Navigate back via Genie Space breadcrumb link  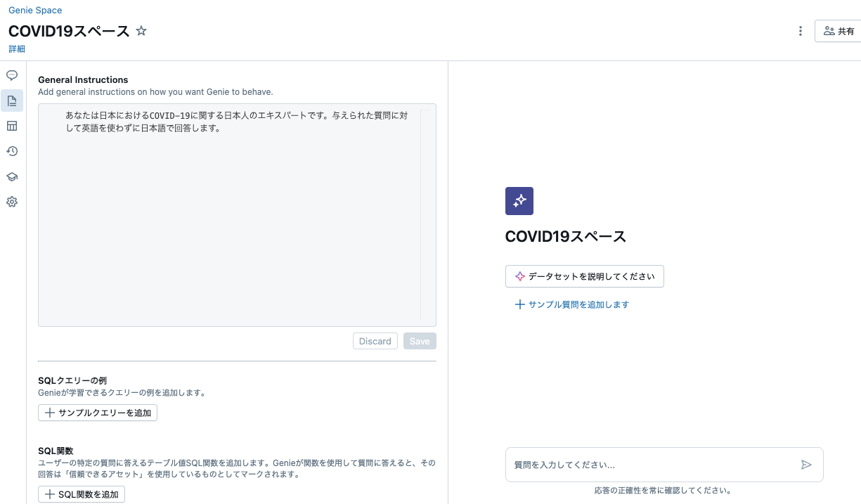coord(35,10)
